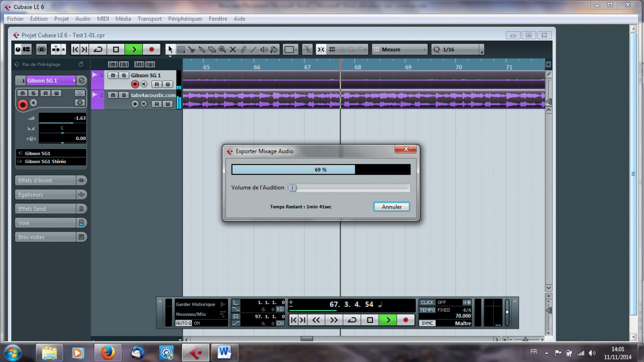
Task: Open channel settings 'e' button in Inspector
Action: pos(82,80)
